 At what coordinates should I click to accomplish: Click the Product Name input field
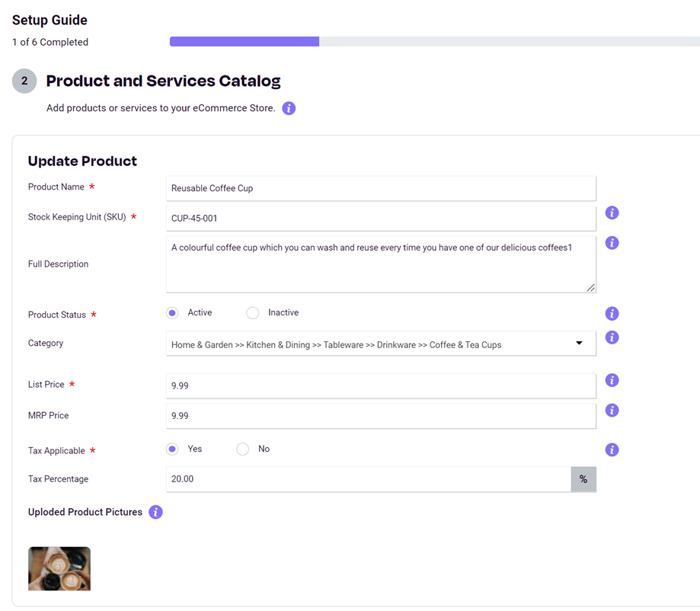pos(382,188)
